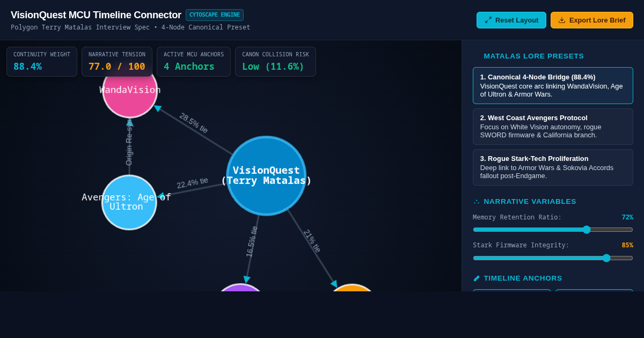The image size is (644, 338).
Task: Adjust the Memory Retention Ratio slider
Action: pos(553,230)
